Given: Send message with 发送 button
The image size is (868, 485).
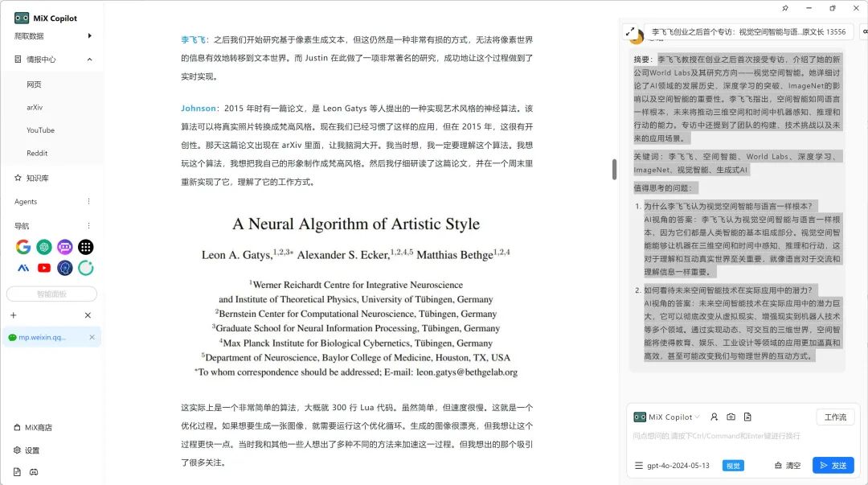Looking at the screenshot, I should [x=833, y=465].
